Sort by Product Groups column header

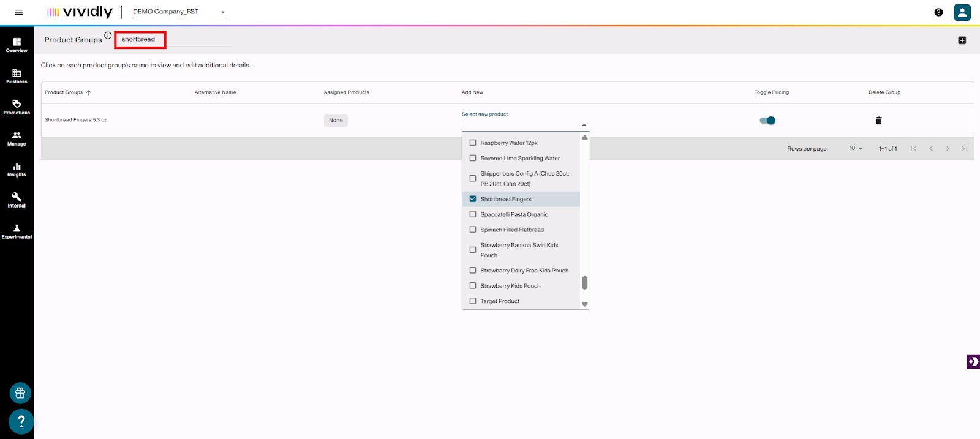click(x=64, y=92)
